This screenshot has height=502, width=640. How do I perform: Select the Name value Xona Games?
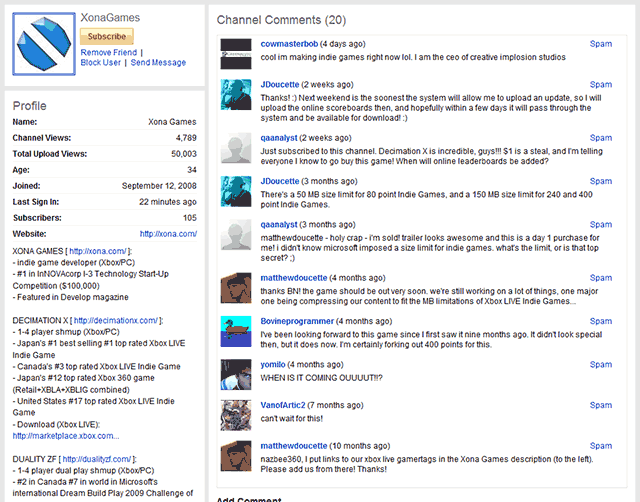coord(172,122)
